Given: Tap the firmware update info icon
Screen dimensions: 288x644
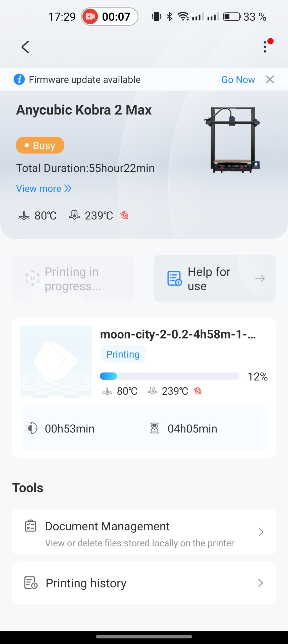Looking at the screenshot, I should click(x=19, y=79).
